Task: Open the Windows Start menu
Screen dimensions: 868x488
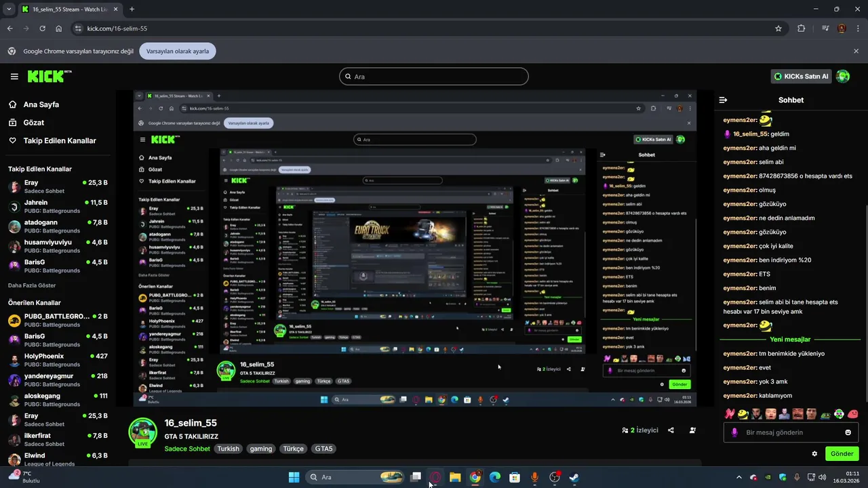Action: [294, 477]
